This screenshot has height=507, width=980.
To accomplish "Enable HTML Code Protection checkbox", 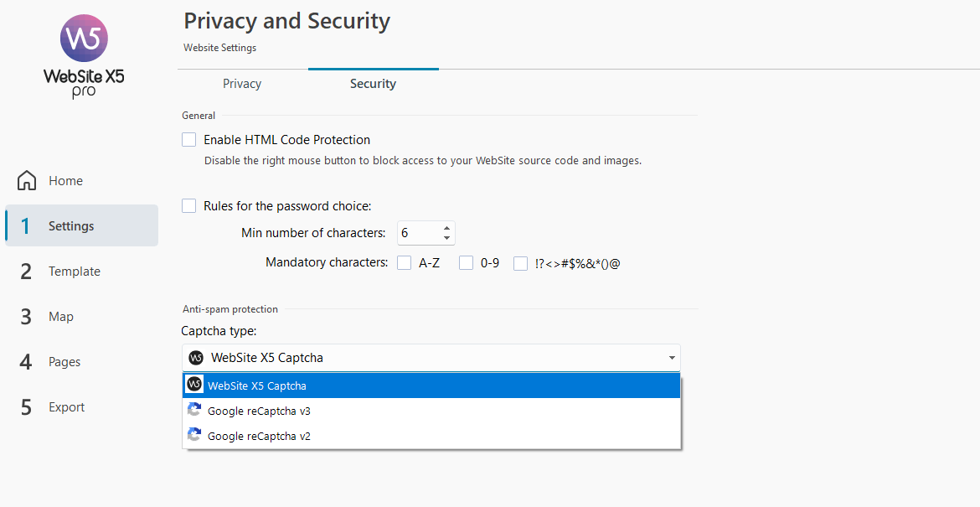I will pos(189,140).
